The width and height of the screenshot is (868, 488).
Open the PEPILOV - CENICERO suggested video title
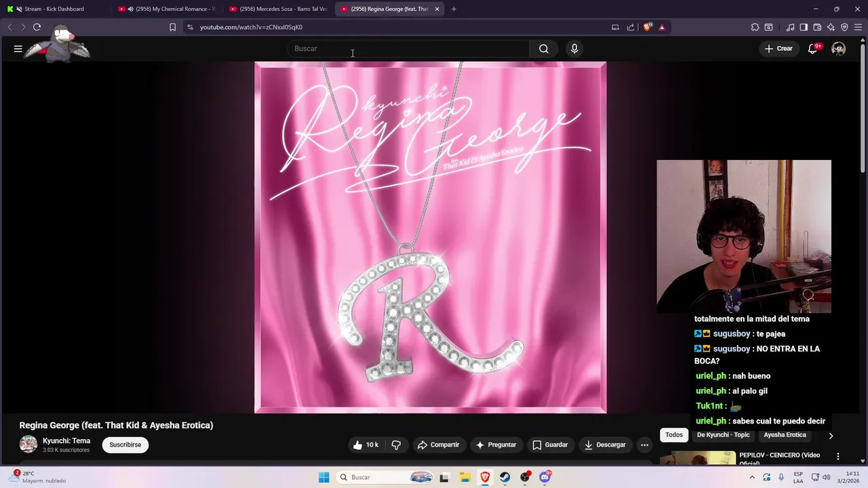779,459
